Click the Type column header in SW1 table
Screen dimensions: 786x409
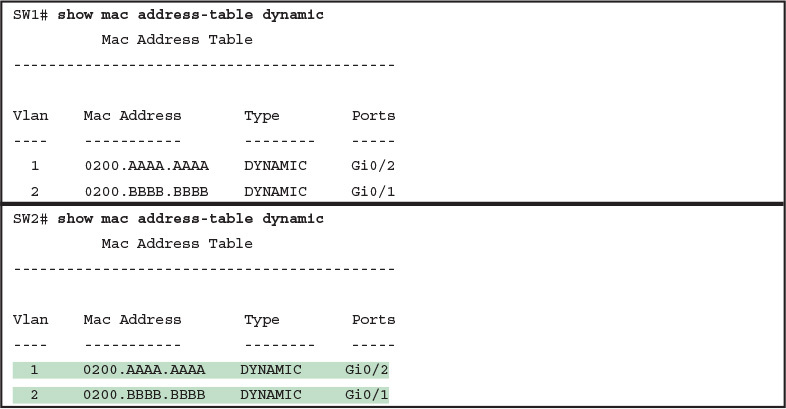click(x=262, y=116)
